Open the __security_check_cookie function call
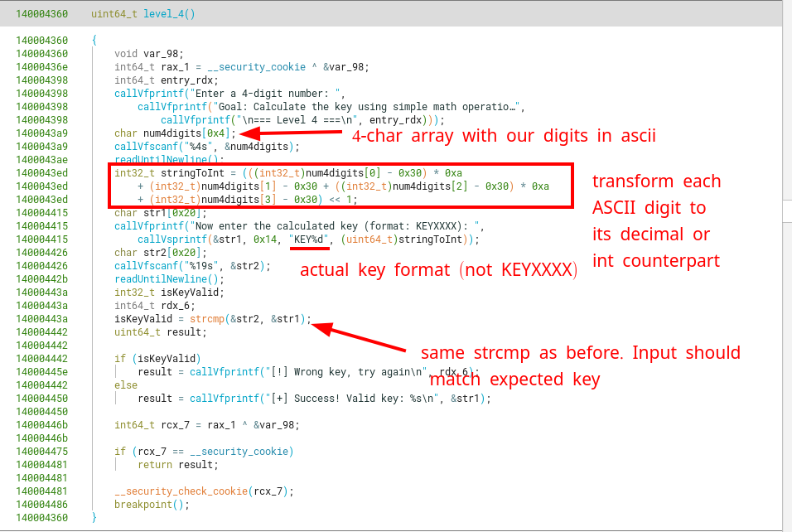 pos(181,491)
